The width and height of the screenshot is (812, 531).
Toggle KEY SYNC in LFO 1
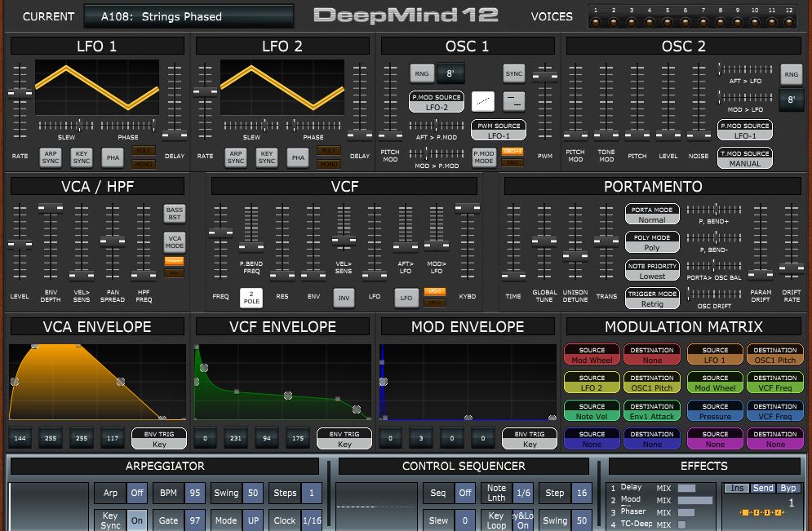(x=82, y=157)
